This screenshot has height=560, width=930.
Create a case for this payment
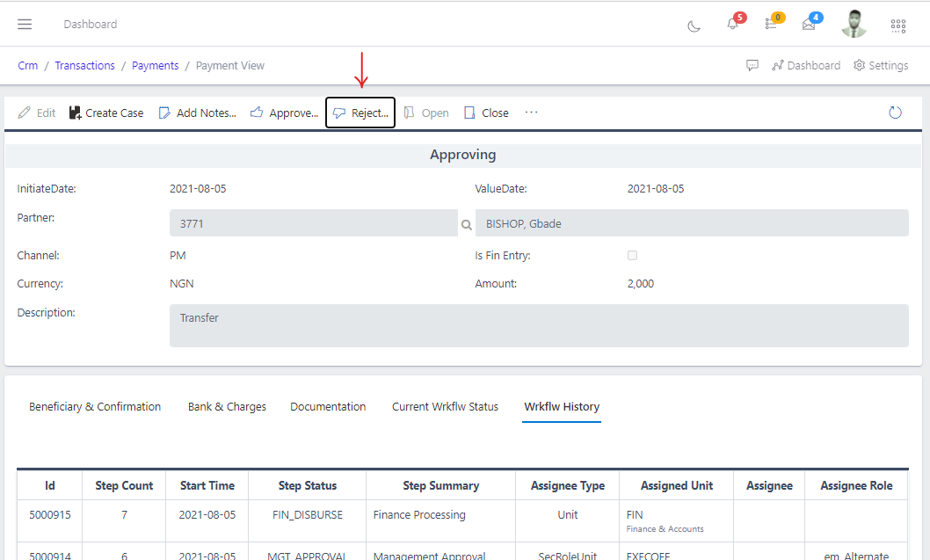click(x=105, y=112)
